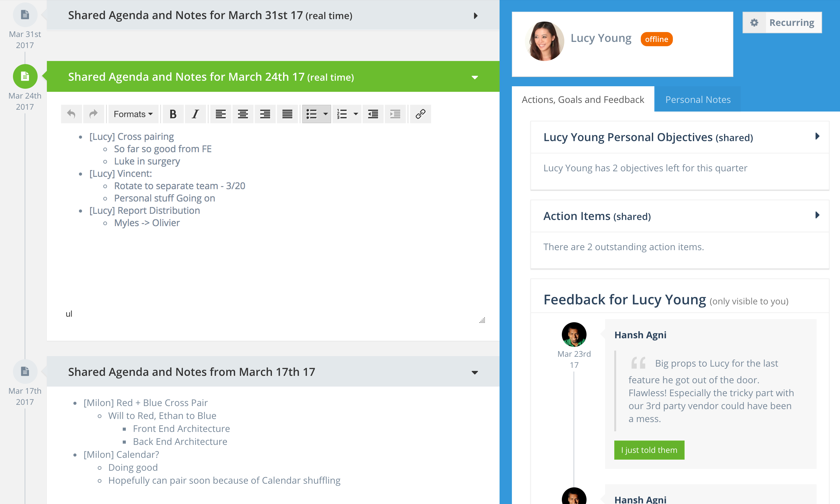Screen dimensions: 840x504
Task: Click Hansh Agni's avatar on Mar 23rd feedback
Action: point(574,335)
